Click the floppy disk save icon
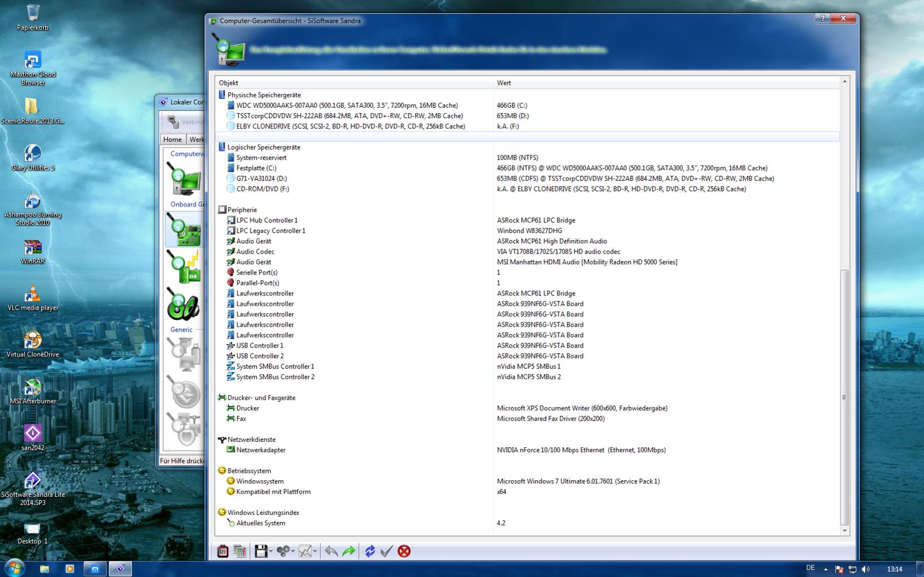924x577 pixels. (x=261, y=551)
